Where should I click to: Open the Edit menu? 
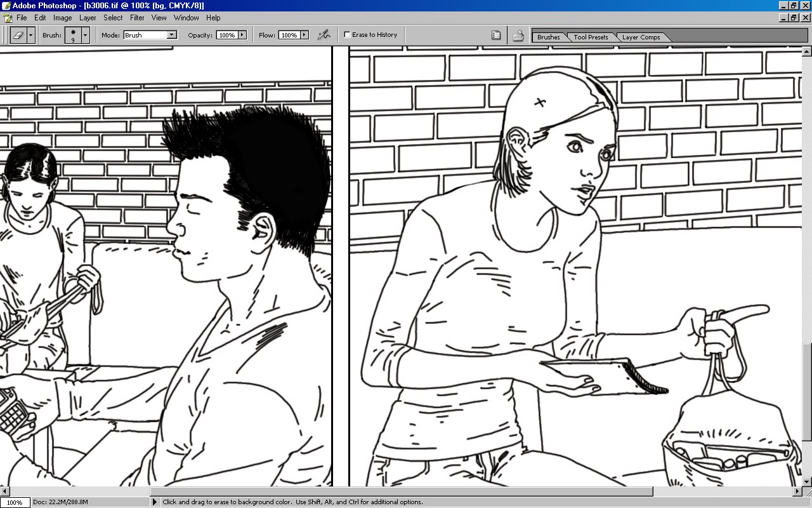[40, 18]
